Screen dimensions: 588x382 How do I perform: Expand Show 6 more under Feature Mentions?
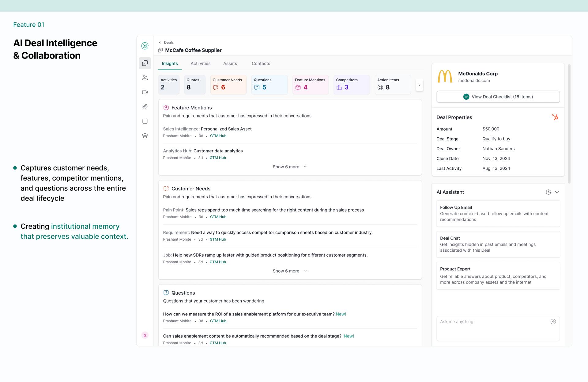point(289,167)
